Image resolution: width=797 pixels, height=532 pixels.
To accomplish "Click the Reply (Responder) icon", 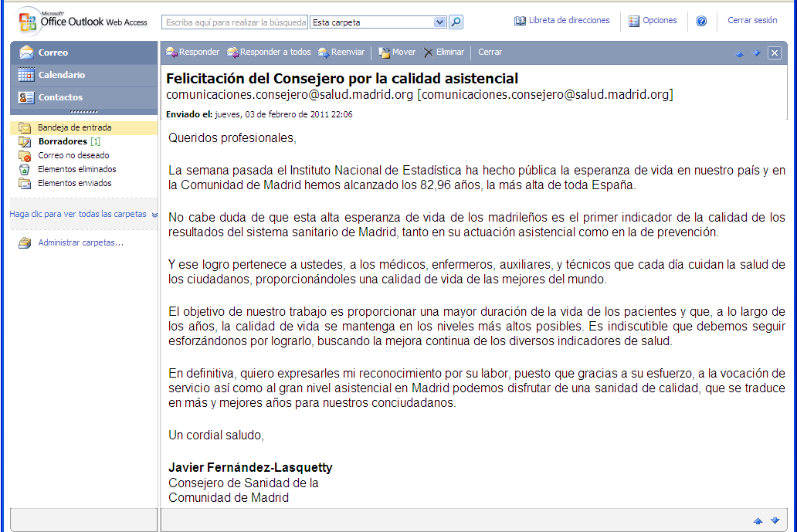I will tap(171, 53).
